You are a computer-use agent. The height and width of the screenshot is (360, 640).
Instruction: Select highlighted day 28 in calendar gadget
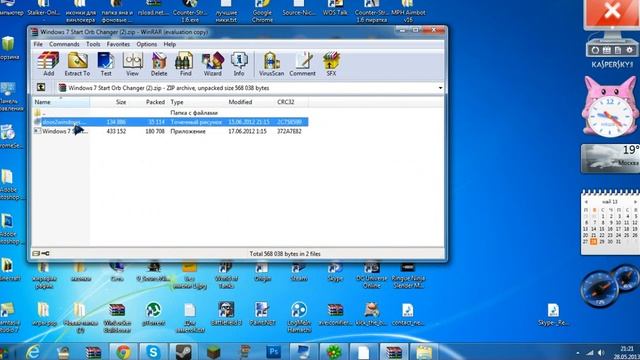tap(593, 242)
